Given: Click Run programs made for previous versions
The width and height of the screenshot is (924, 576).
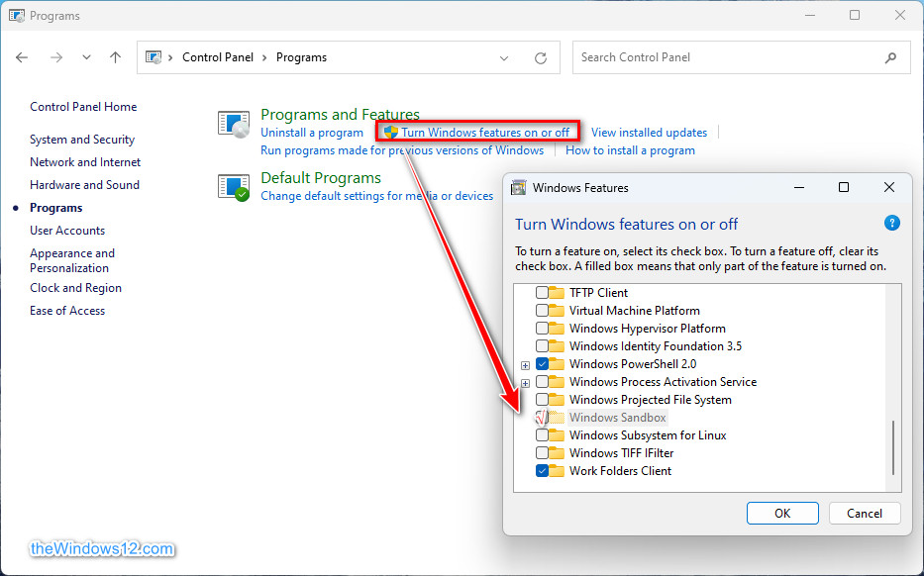Looking at the screenshot, I should tap(402, 150).
